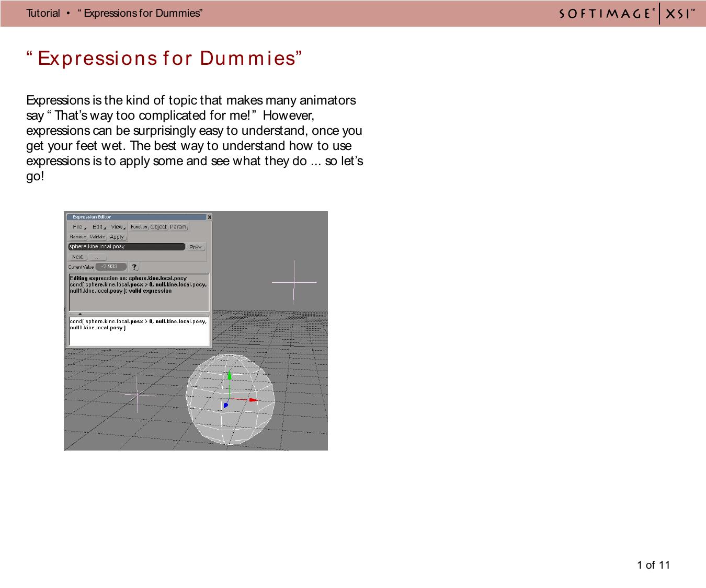Click the Softimage XSI logo

[x=628, y=14]
